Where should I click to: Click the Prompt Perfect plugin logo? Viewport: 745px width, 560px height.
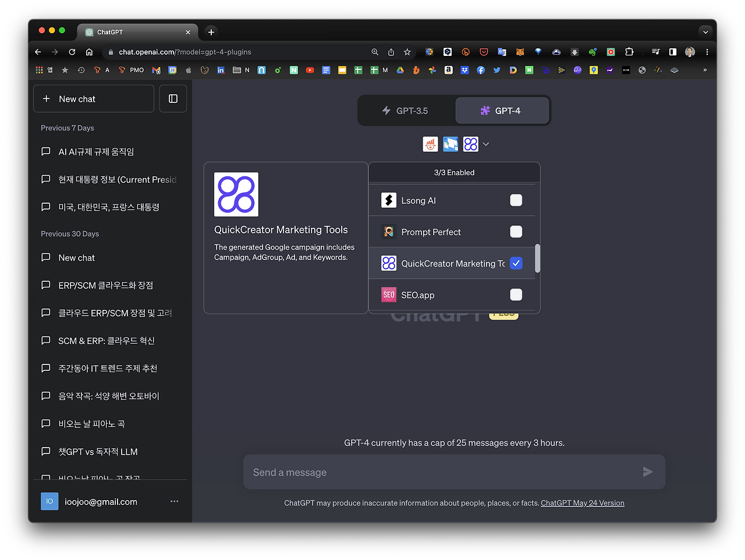tap(389, 232)
